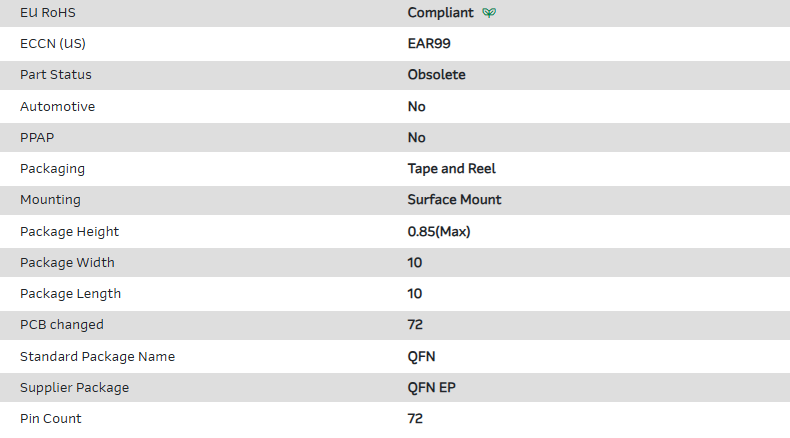Click the '72' value beside Pin Count
Screen dimensions: 790x438
pyautogui.click(x=416, y=419)
